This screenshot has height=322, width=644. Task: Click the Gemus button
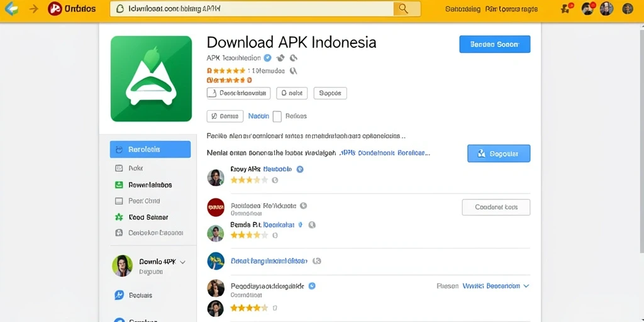point(225,116)
